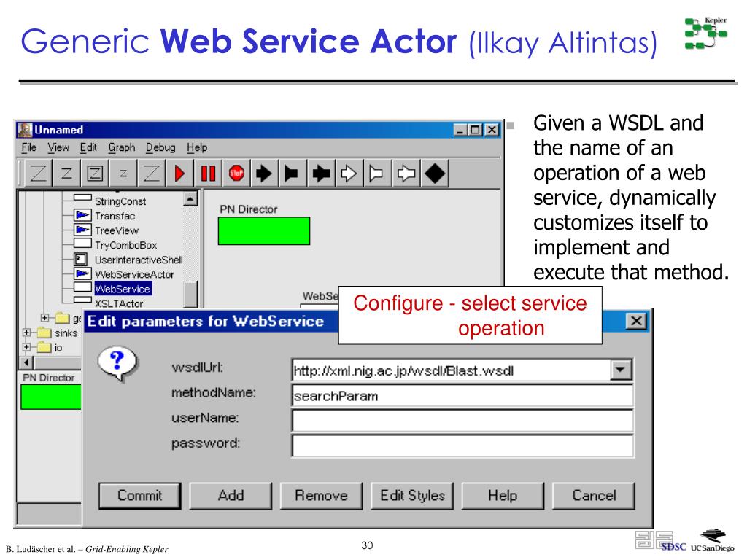
Task: Click the Remove button in the dialog
Action: (x=322, y=496)
